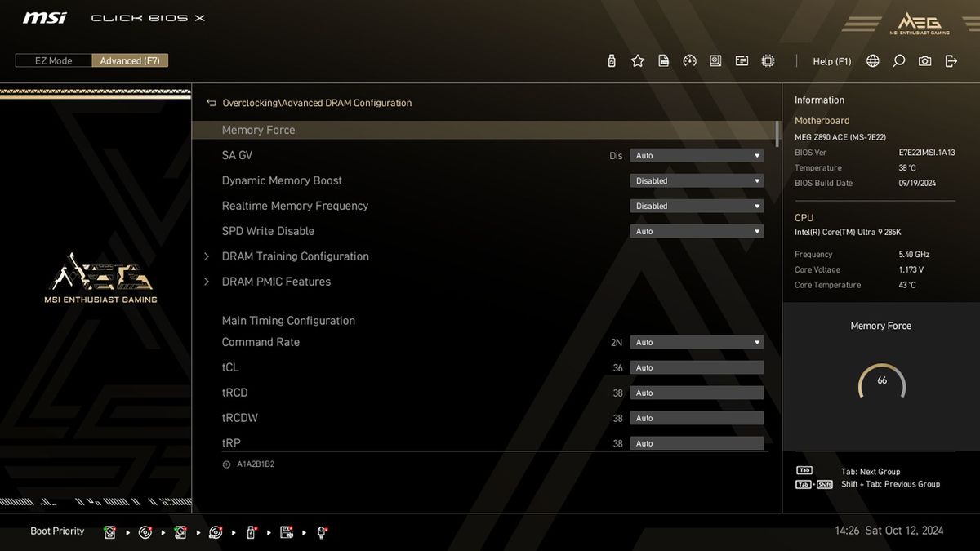980x551 pixels.
Task: Open the board explorer card icon
Action: 742,61
